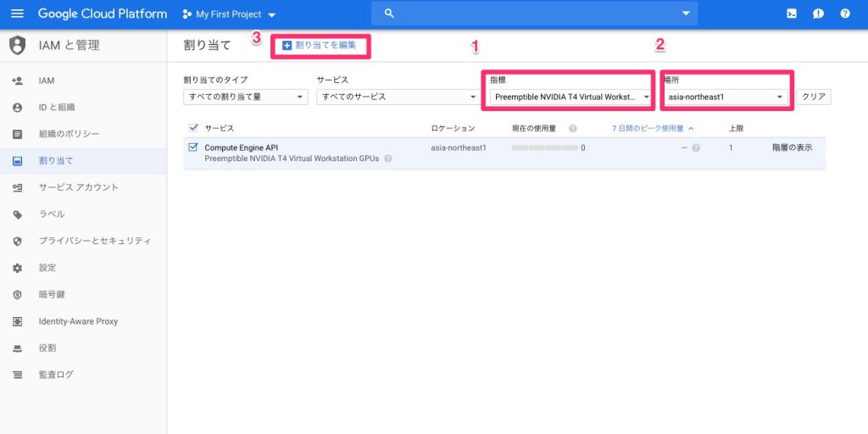Expand the 場所 location dropdown
Image resolution: width=868 pixels, height=434 pixels.
(x=726, y=97)
